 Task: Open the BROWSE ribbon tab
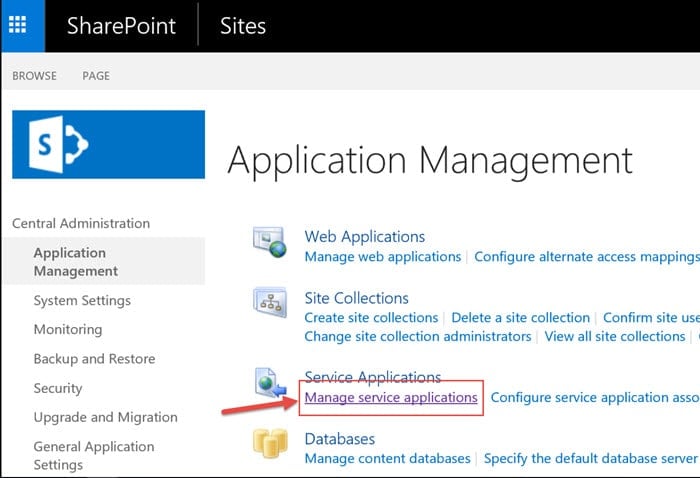click(x=34, y=76)
